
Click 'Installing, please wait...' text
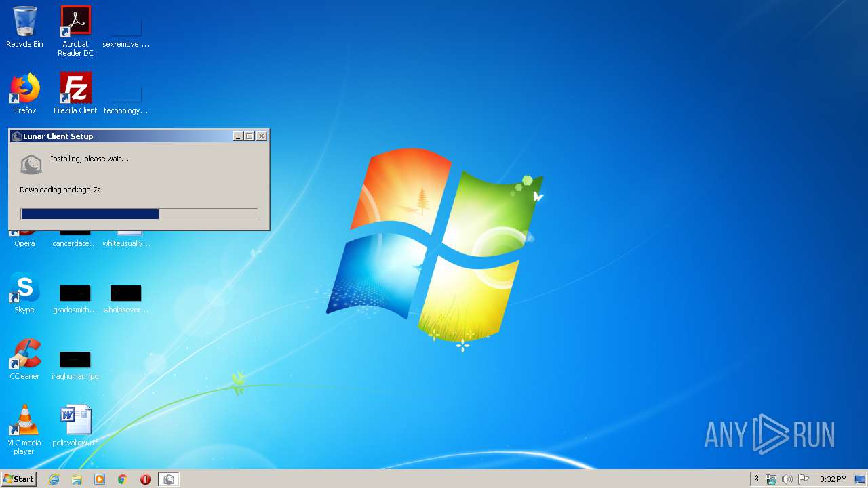coord(90,159)
